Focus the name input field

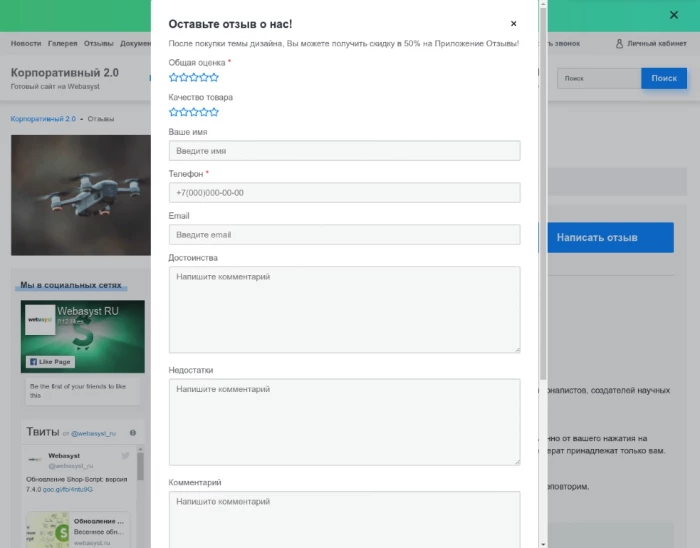click(x=344, y=151)
